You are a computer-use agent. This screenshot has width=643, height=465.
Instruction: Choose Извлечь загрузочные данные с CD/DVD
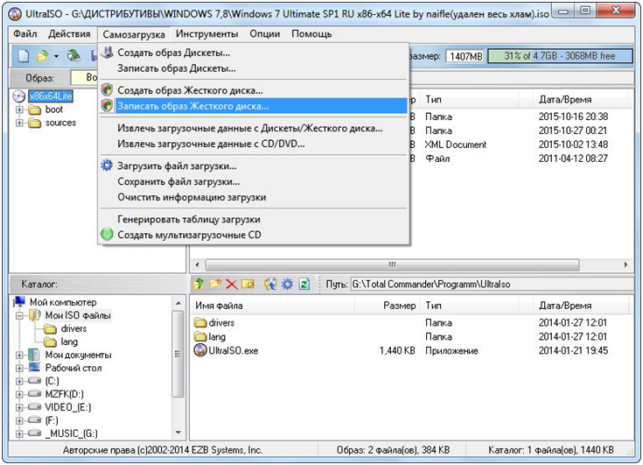[253, 144]
